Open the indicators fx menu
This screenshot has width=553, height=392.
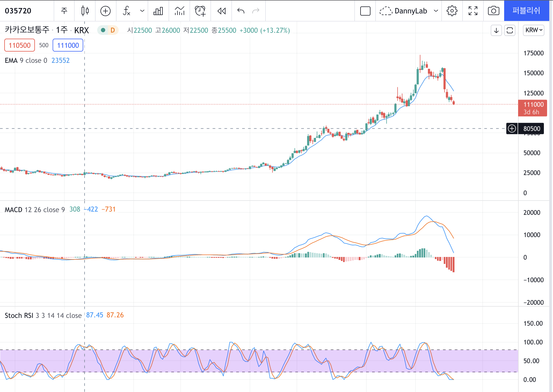tap(126, 11)
